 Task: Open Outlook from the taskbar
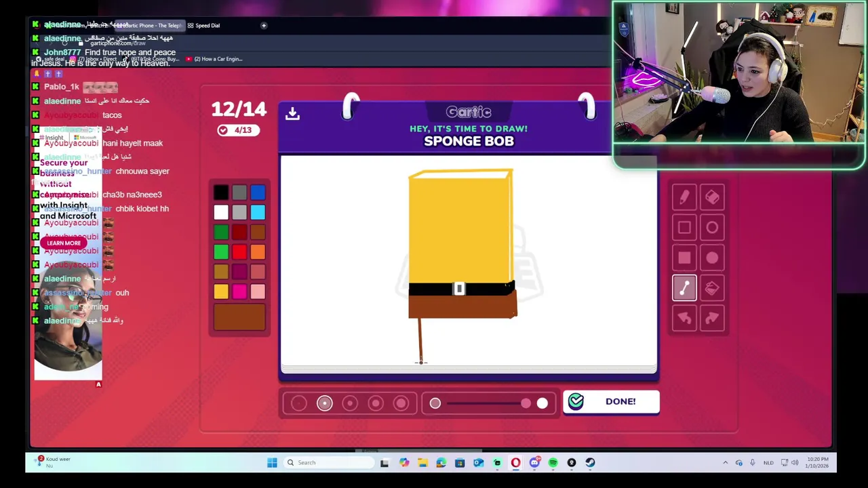click(478, 463)
